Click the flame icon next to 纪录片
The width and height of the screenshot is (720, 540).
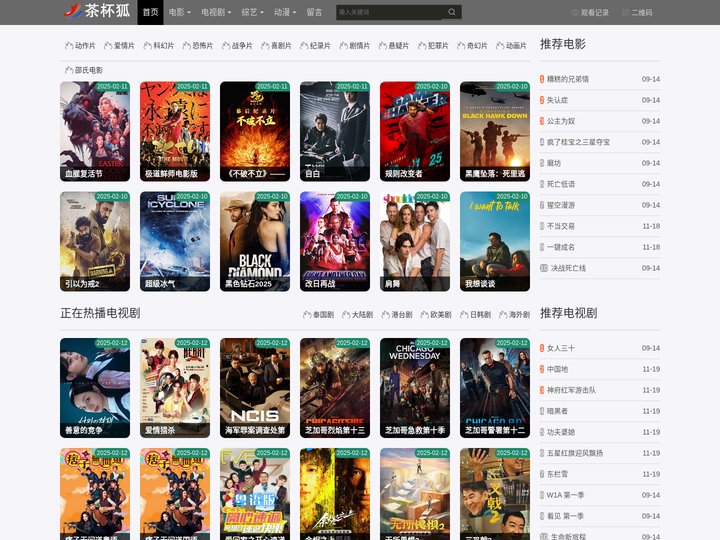point(304,45)
